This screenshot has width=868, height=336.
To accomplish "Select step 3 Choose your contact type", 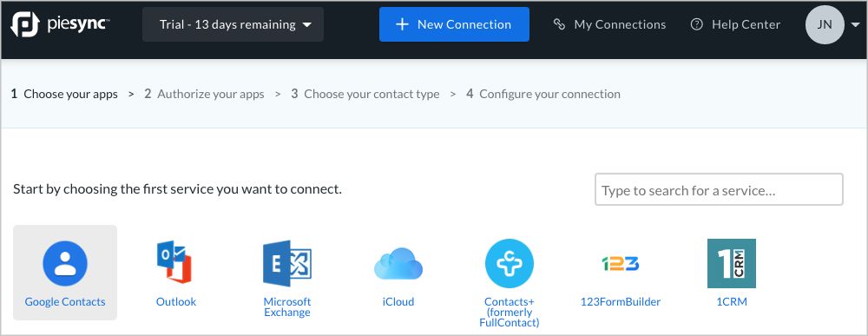I will (365, 94).
